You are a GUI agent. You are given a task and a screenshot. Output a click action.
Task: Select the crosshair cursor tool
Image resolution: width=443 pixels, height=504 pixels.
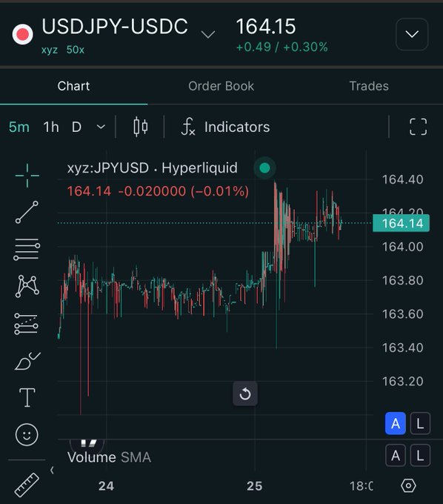(x=27, y=176)
